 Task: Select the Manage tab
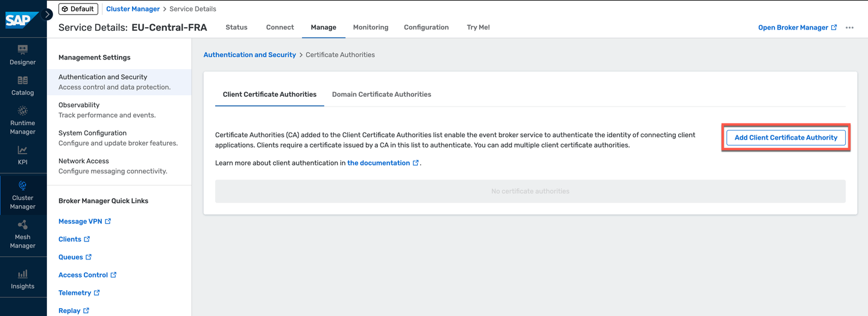(x=323, y=27)
